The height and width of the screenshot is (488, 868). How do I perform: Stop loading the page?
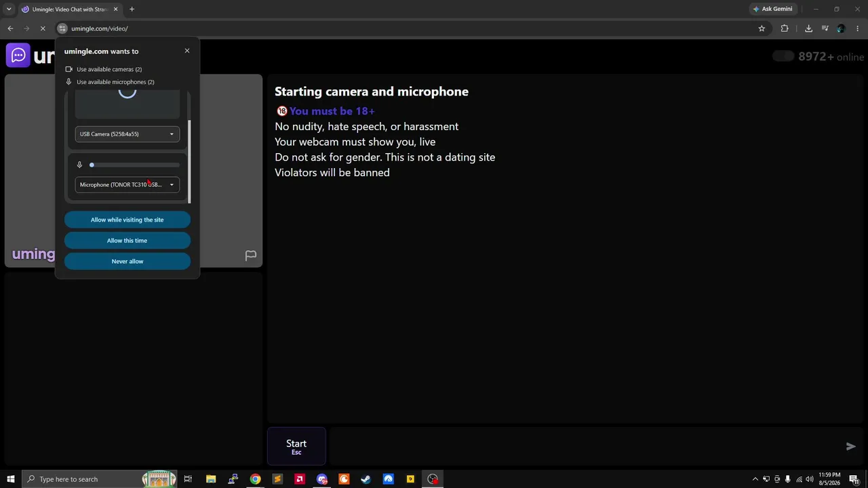[43, 28]
